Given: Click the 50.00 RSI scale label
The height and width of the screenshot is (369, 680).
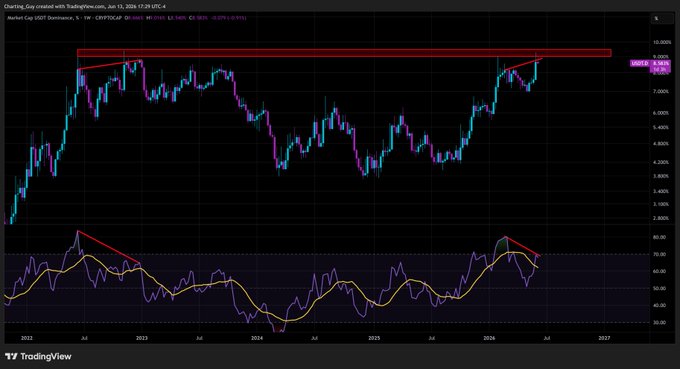Looking at the screenshot, I should pos(659,288).
